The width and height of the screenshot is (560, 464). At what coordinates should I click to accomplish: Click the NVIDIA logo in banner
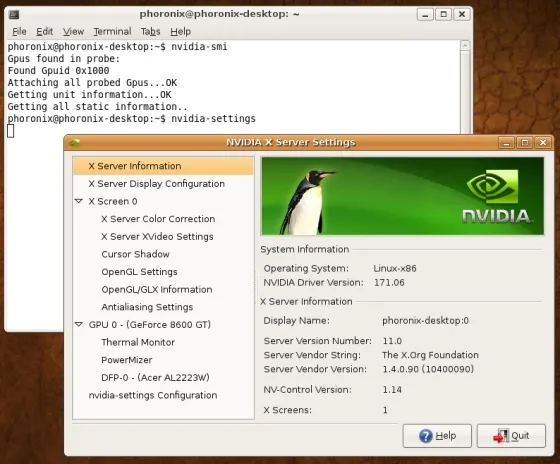(496, 196)
